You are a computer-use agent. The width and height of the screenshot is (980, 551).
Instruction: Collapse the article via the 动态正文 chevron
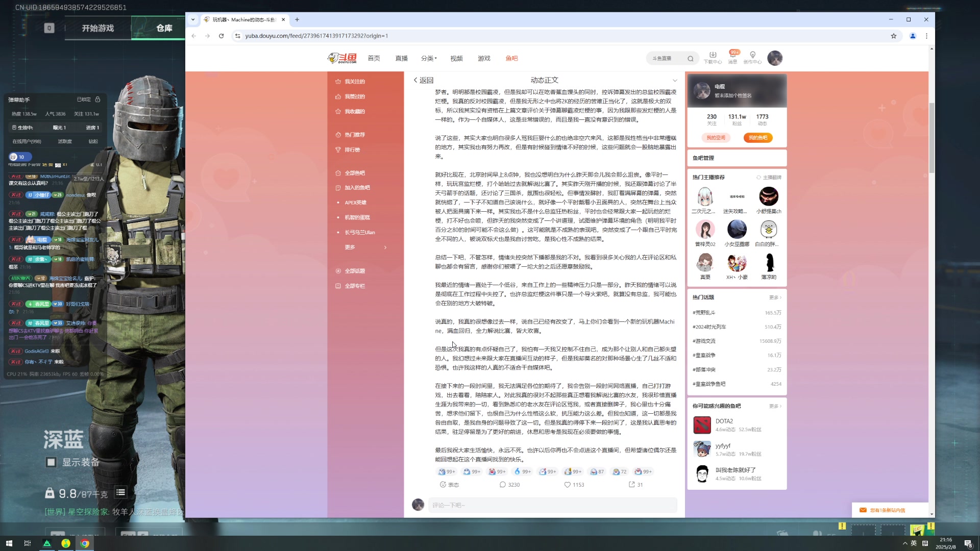675,80
